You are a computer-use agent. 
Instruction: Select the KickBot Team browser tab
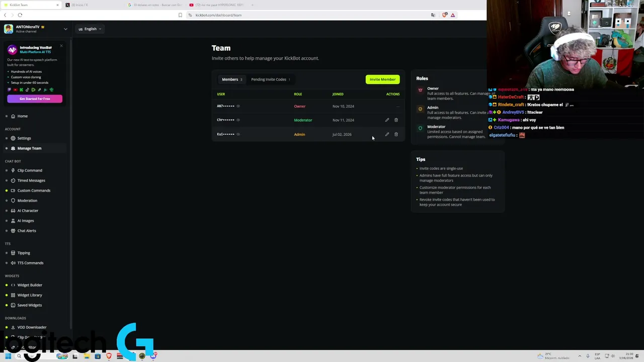30,5
